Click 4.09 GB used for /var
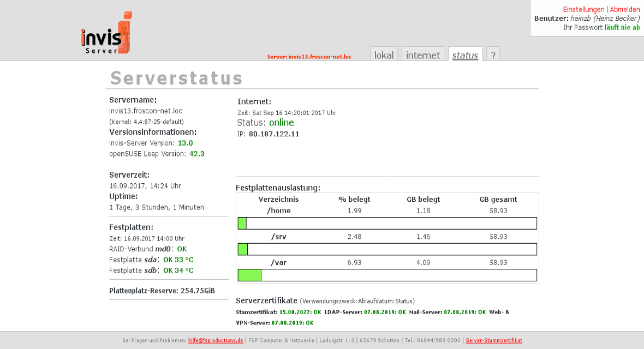Image resolution: width=644 pixels, height=349 pixels. [x=424, y=262]
